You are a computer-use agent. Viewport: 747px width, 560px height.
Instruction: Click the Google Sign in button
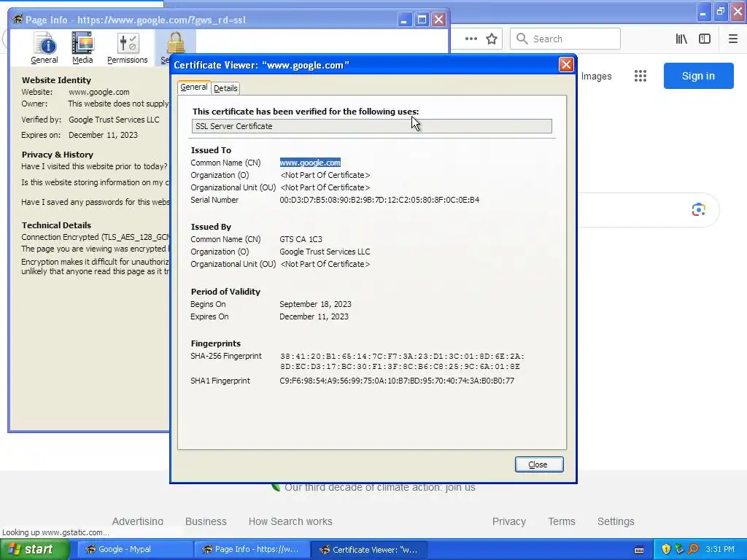(698, 76)
